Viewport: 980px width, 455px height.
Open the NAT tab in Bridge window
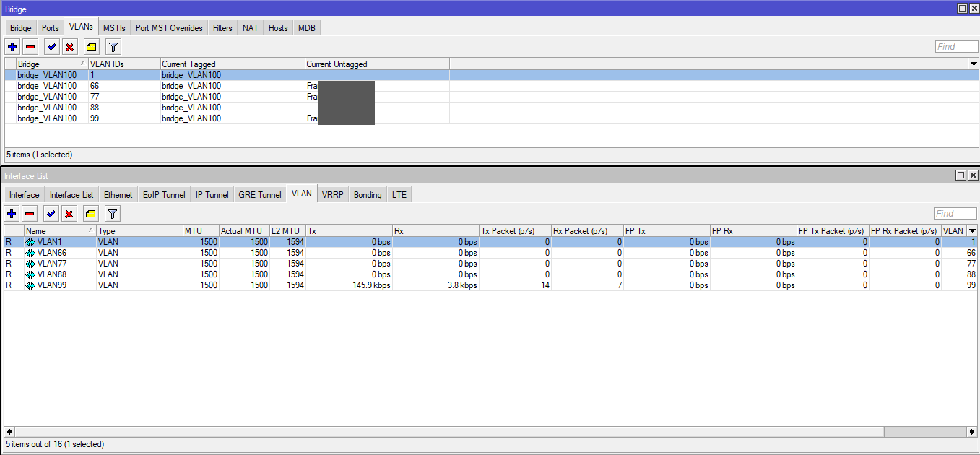pos(251,28)
